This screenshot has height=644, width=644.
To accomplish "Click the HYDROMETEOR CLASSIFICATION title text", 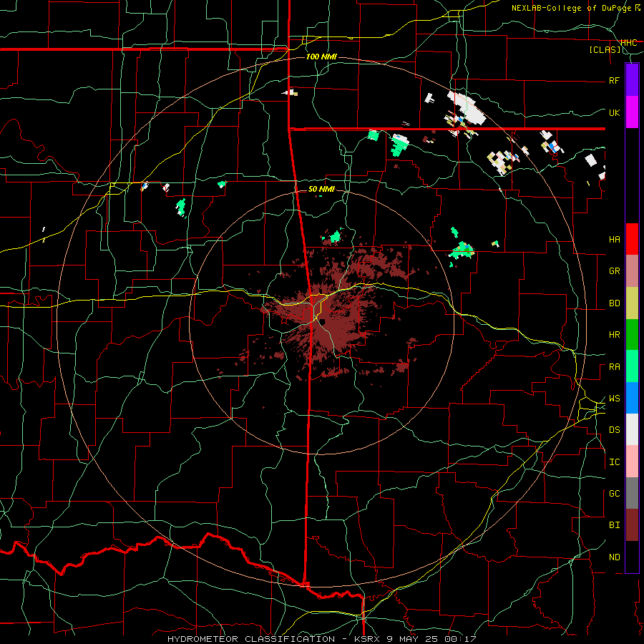I will coord(251,639).
